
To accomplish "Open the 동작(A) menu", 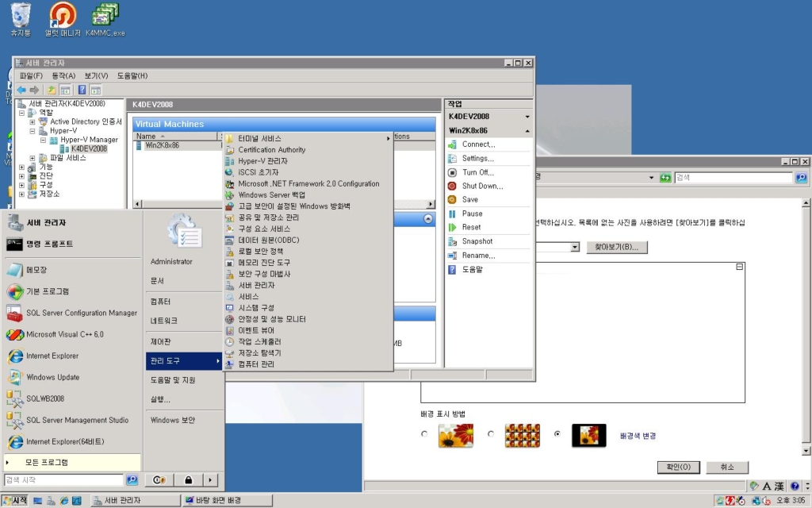I will click(x=63, y=75).
